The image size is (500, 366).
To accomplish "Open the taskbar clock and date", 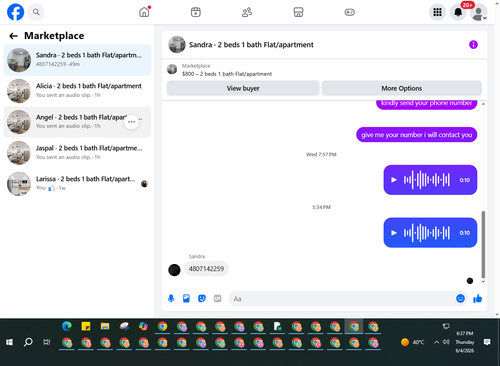I will tap(465, 342).
